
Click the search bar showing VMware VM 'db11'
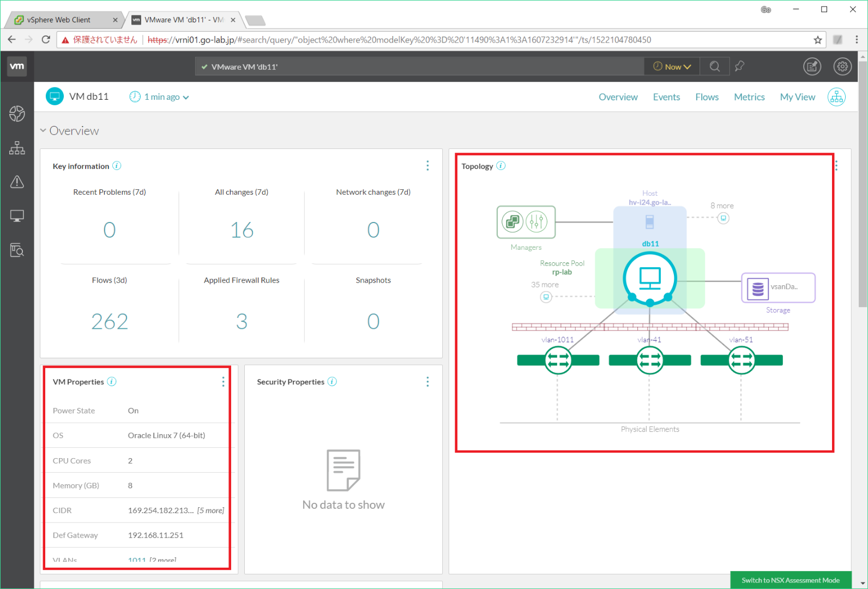[x=420, y=67]
